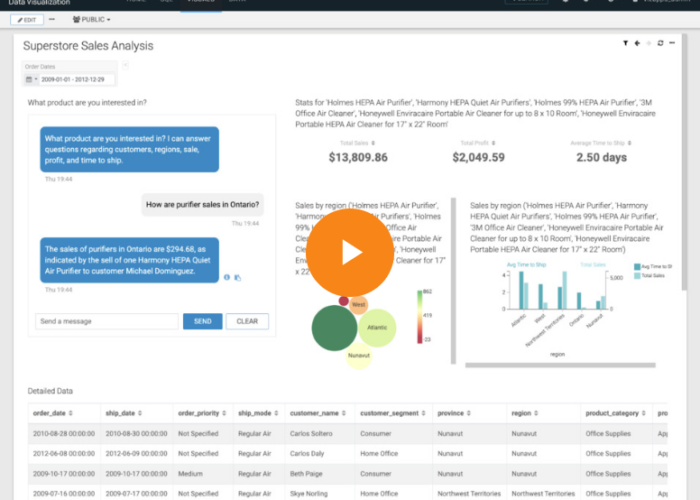Screen dimensions: 700x500
Task: Click the back arrow icon on dashboard header
Action: pyautogui.click(x=638, y=43)
